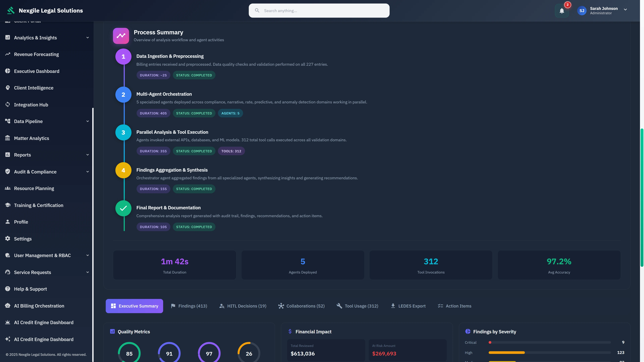Select the Revenue Forecasting sidebar icon
Screen dimensions: 644x362
coord(8,54)
